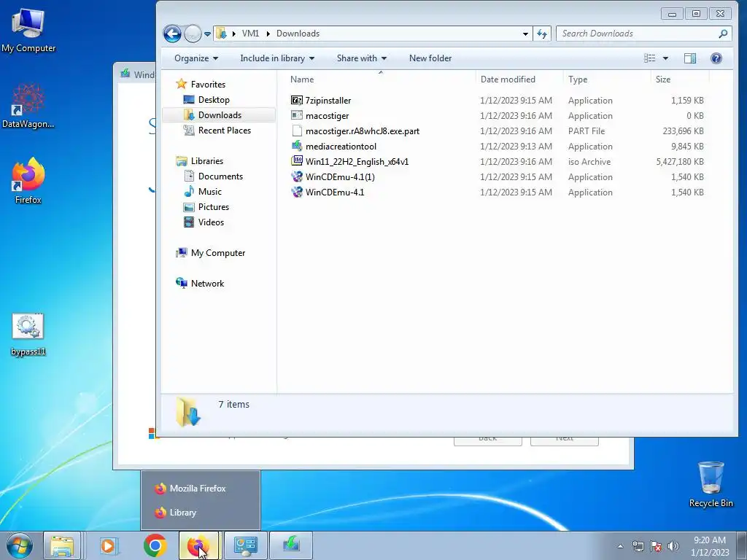The width and height of the screenshot is (747, 560).
Task: Click the Chrome taskbar icon
Action: (155, 545)
